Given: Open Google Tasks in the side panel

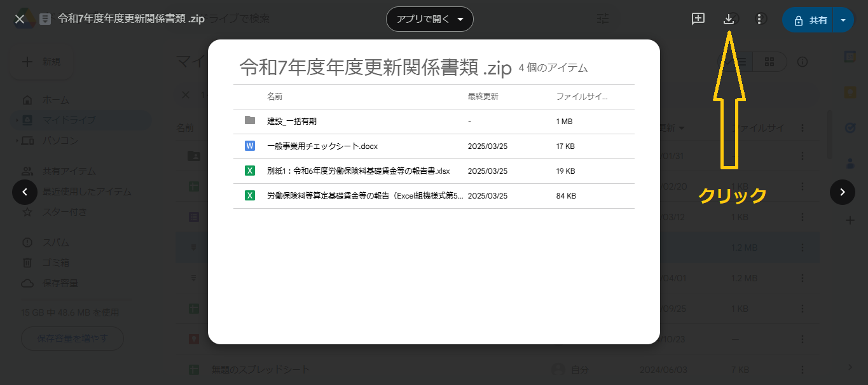Looking at the screenshot, I should [x=850, y=128].
